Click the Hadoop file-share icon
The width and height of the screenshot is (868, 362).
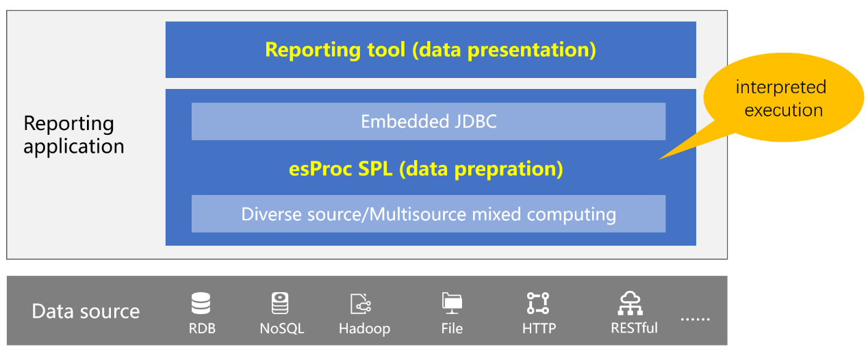pyautogui.click(x=361, y=303)
